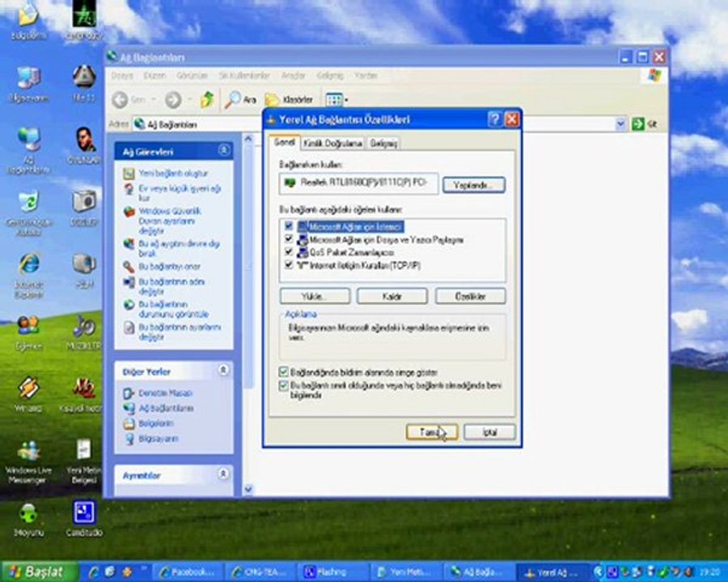Click the Up folder toolbar icon
The height and width of the screenshot is (582, 728).
[x=207, y=99]
